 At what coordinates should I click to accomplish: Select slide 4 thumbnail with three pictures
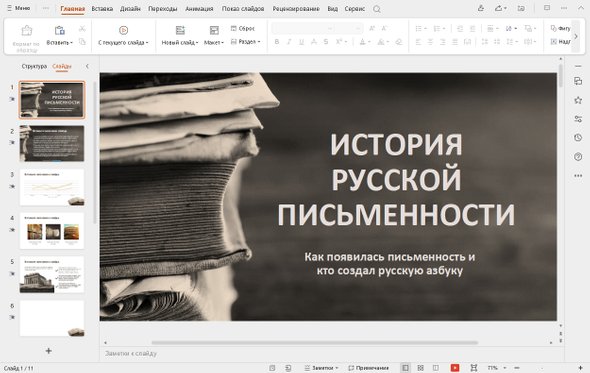tap(52, 231)
